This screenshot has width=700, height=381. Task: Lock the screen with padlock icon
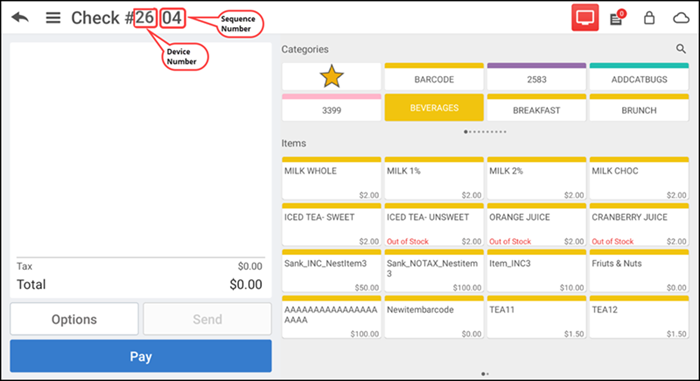click(x=649, y=18)
